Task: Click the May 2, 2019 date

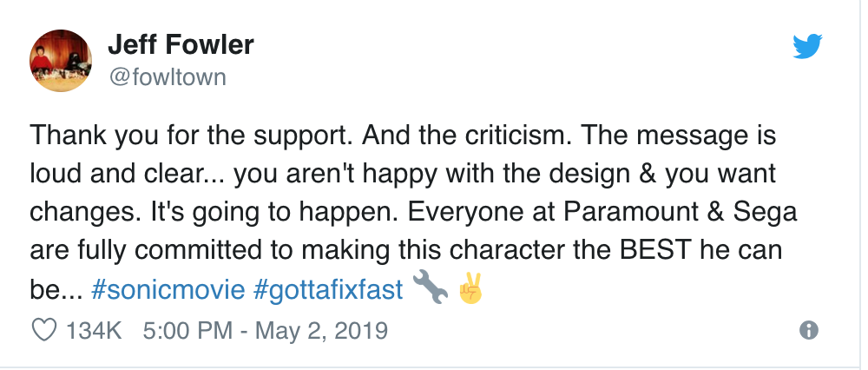Action: [321, 331]
